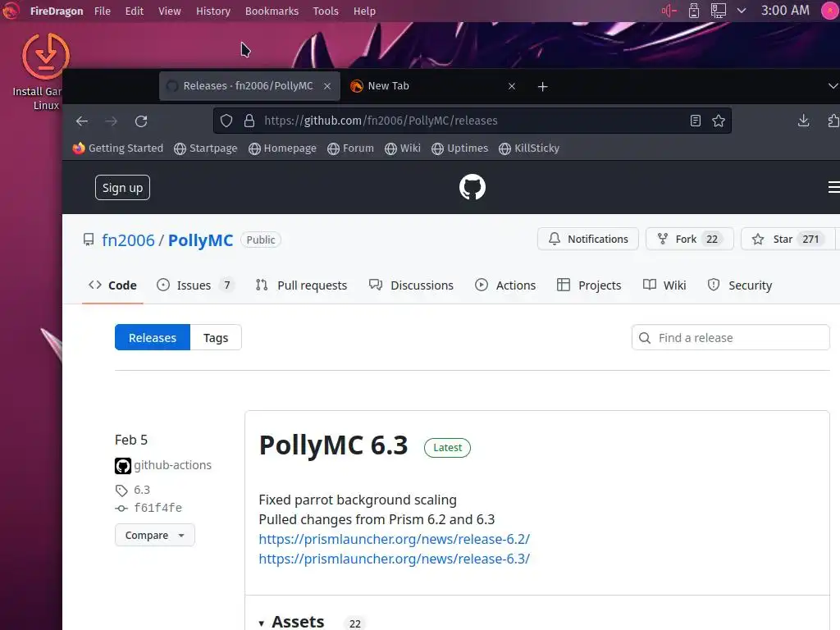
Task: Click the volume muted tray icon
Action: tap(669, 11)
